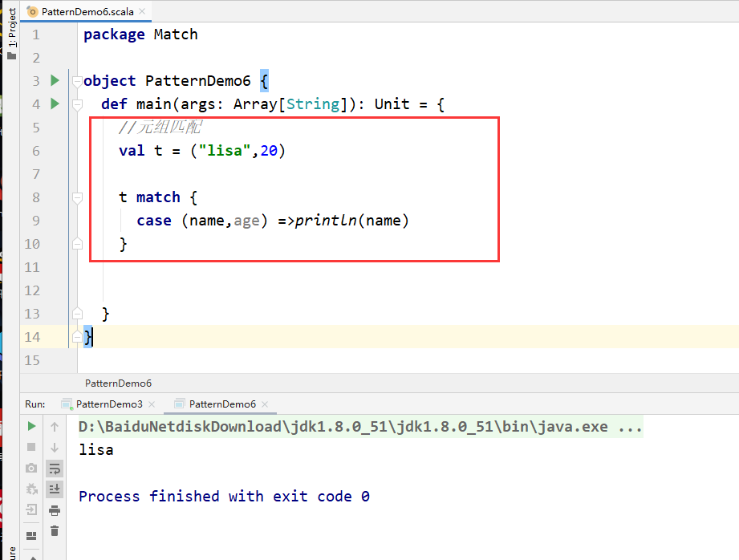This screenshot has width=739, height=560.
Task: Click the 't match {' code on line 8
Action: click(x=158, y=197)
